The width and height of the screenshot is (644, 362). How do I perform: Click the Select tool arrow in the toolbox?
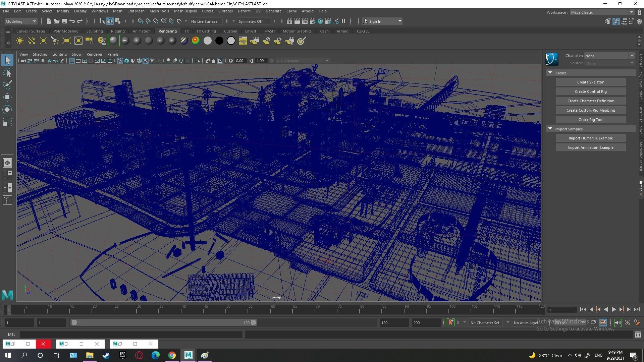[x=7, y=60]
